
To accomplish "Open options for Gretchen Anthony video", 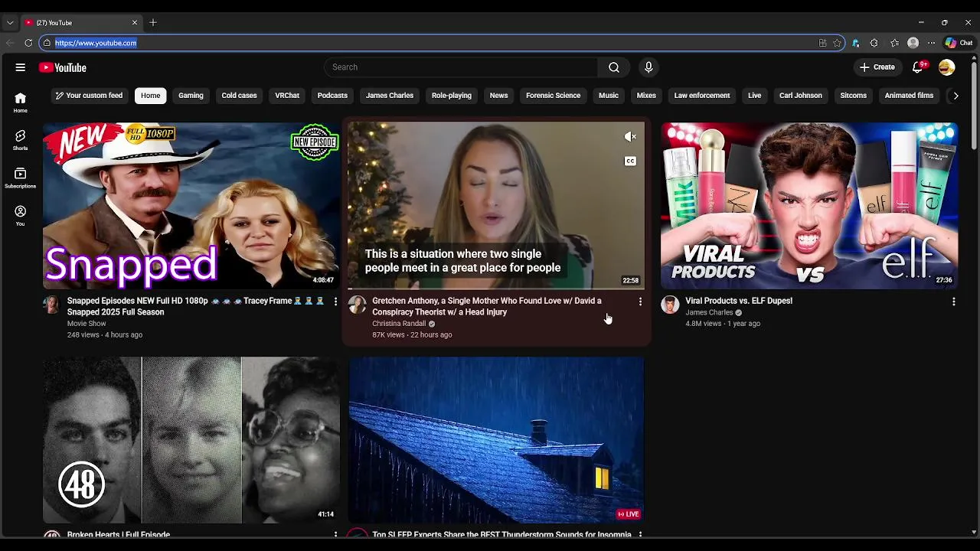I will [640, 302].
